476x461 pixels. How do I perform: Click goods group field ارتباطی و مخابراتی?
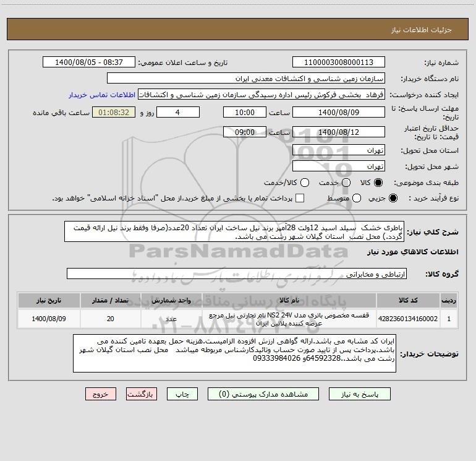point(237,274)
